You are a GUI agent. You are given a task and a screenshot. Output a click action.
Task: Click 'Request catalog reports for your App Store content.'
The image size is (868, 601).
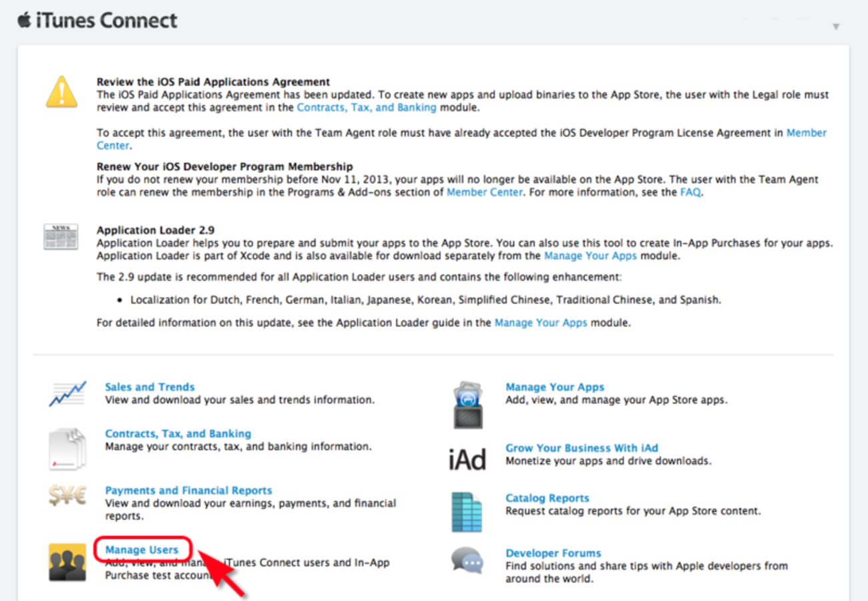(633, 511)
